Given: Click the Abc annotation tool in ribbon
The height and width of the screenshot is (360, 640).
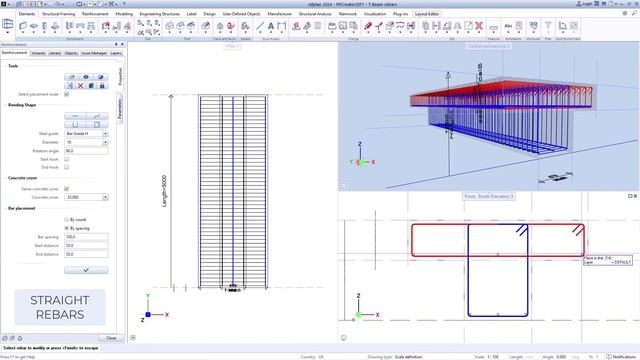Looking at the screenshot, I should coord(508,26).
